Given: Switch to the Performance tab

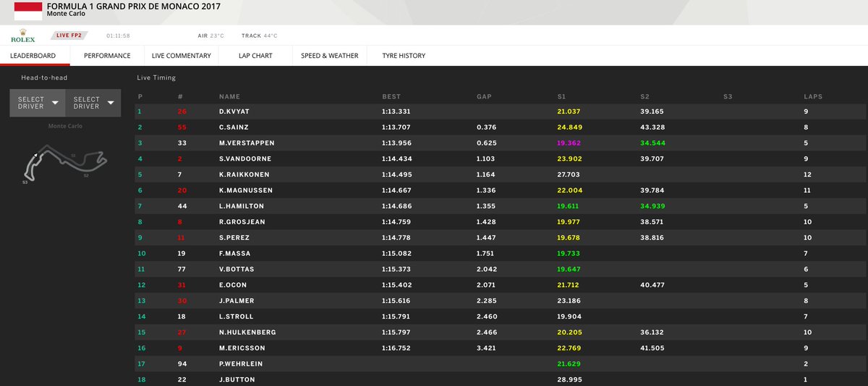Looking at the screenshot, I should click(107, 56).
